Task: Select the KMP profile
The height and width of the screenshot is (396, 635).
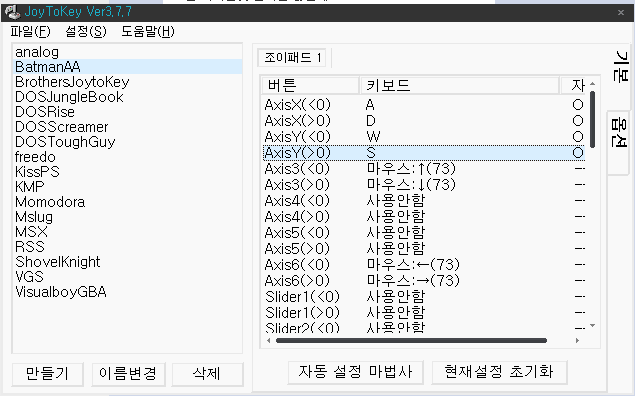Action: click(128, 187)
